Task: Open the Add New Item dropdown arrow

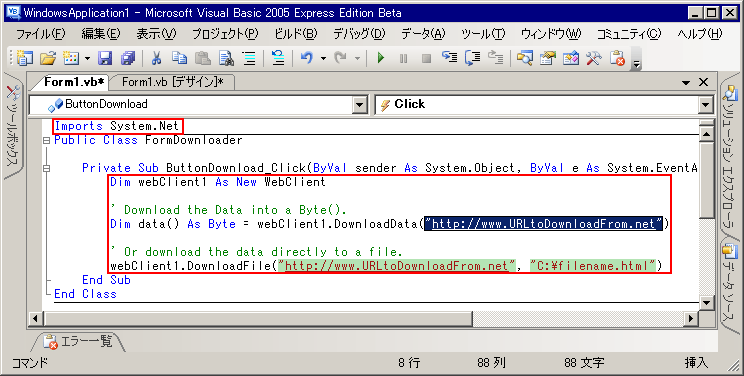Action: point(87,58)
